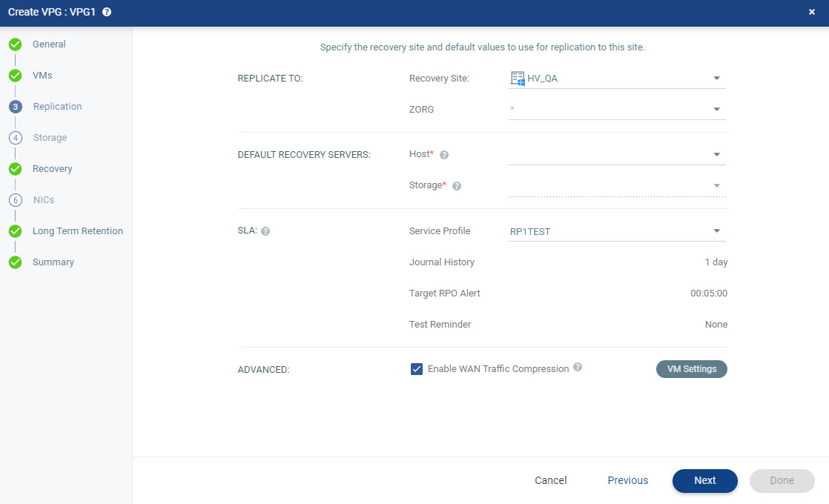Open the Recovery Site dropdown showing HV_QA
The image size is (829, 504).
pos(617,78)
